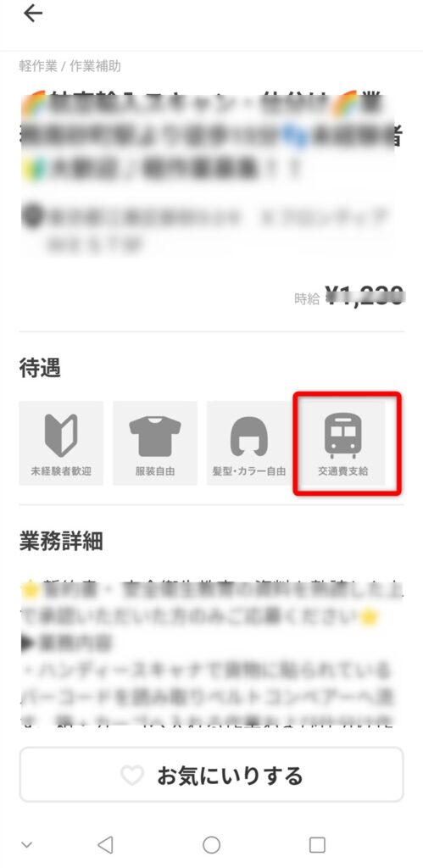Viewport: 423px width, 868px height.
Task: Tap the 未経験者歓迎 label
Action: pyautogui.click(x=61, y=472)
